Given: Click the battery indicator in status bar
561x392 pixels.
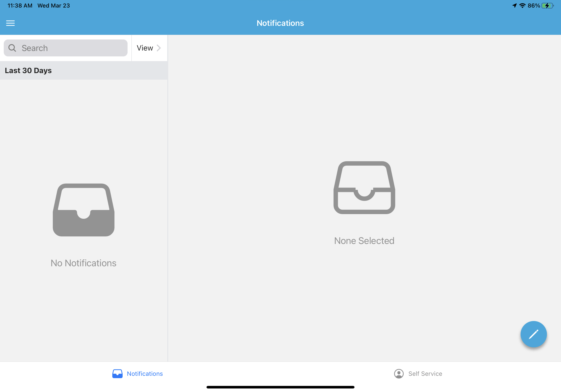Looking at the screenshot, I should click(x=548, y=6).
